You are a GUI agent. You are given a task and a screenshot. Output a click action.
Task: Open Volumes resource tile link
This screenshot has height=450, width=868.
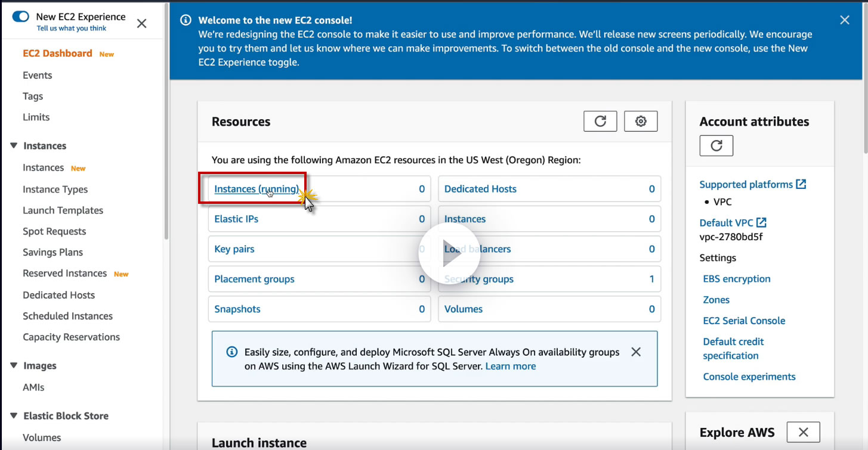click(x=464, y=309)
